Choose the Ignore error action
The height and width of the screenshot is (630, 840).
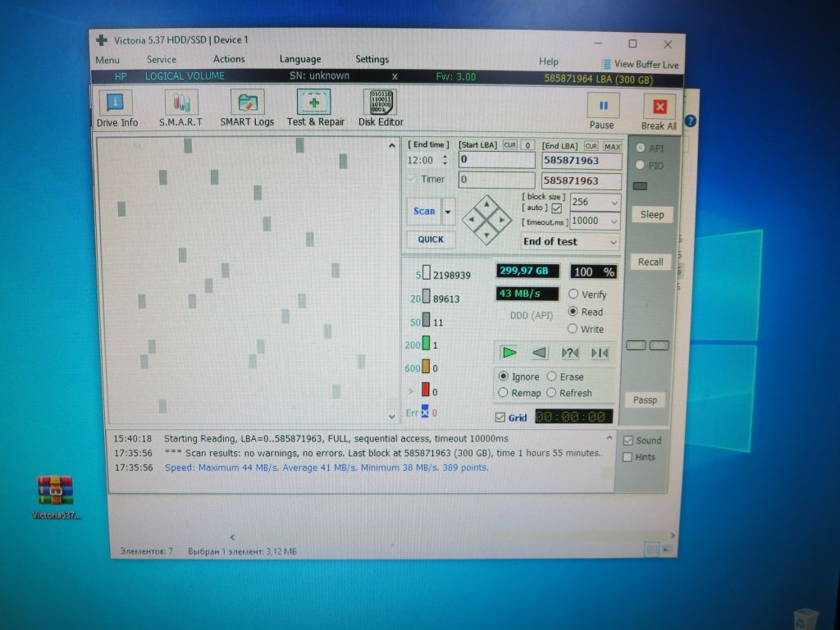(x=503, y=376)
